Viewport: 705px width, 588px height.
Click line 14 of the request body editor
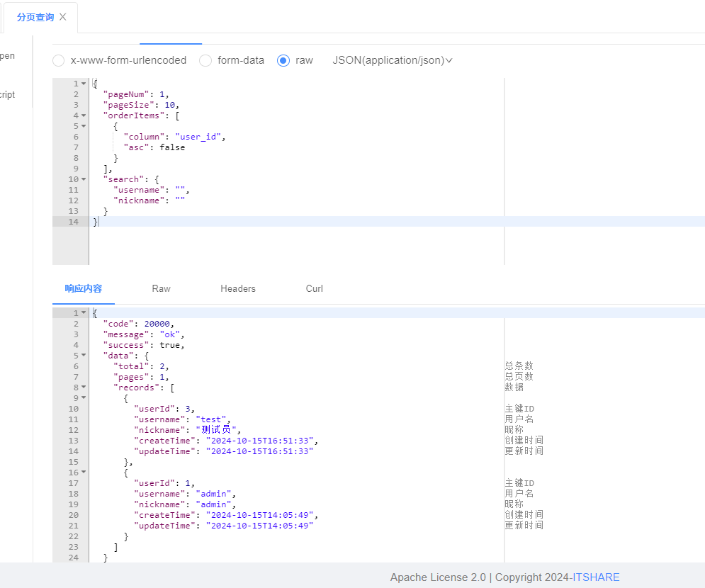pyautogui.click(x=283, y=222)
